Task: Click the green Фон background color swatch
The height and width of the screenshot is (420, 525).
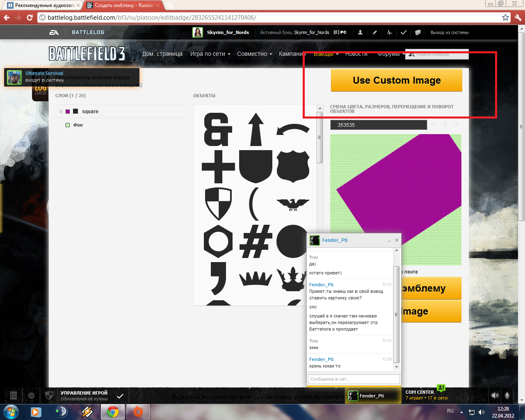Action: [x=68, y=125]
